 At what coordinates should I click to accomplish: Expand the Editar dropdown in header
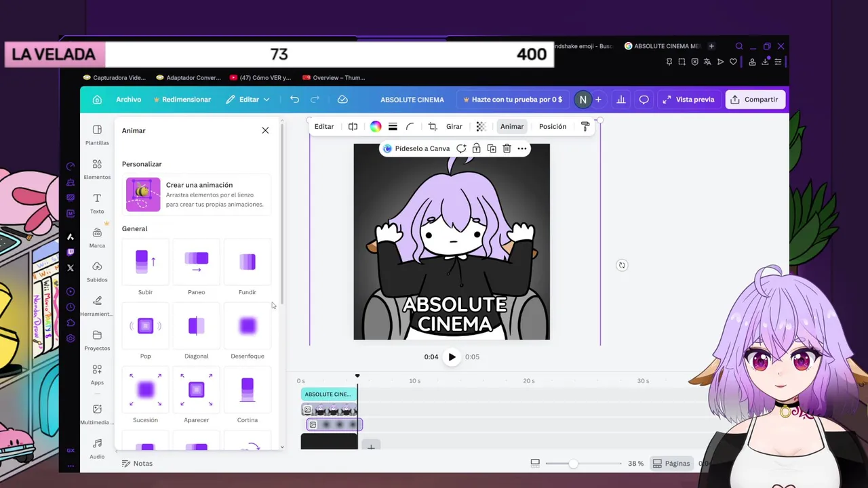pos(248,100)
